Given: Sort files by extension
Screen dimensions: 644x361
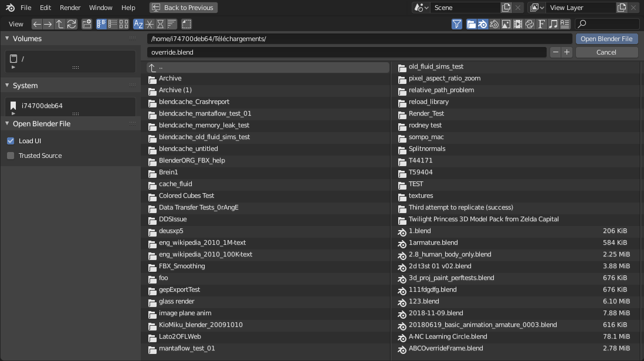Looking at the screenshot, I should [150, 24].
